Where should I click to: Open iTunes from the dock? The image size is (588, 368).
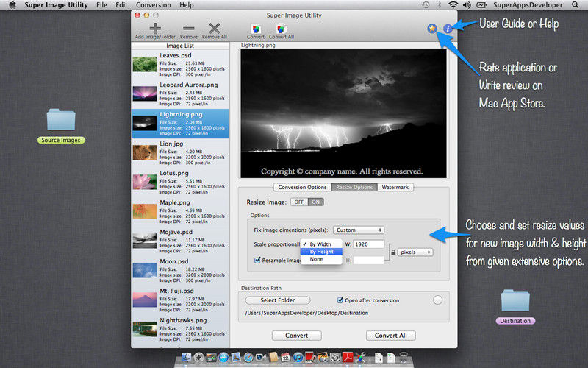(298, 357)
